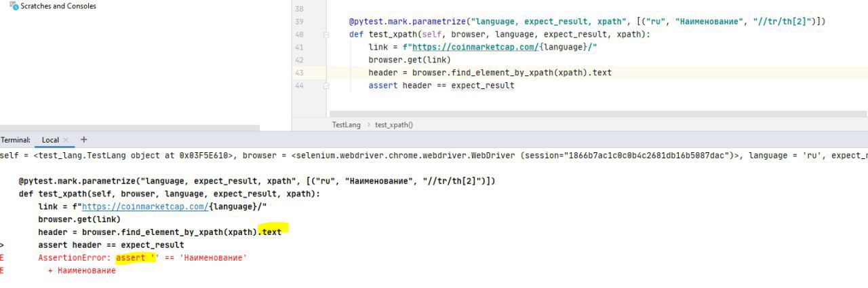This screenshot has width=868, height=288.
Task: Click line number 39 in the gutter
Action: pos(300,21)
